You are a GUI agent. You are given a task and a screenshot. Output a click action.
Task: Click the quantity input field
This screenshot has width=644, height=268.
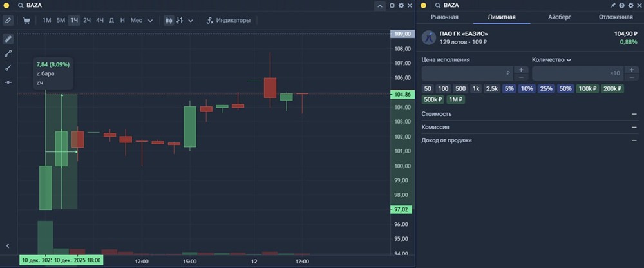[578, 73]
